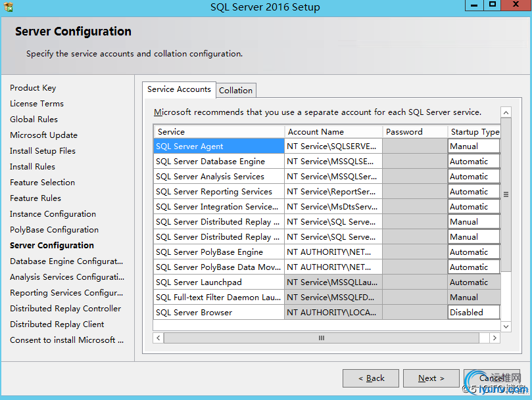The image size is (532, 400).
Task: Select the SQL Server Browser service row
Action: [219, 313]
